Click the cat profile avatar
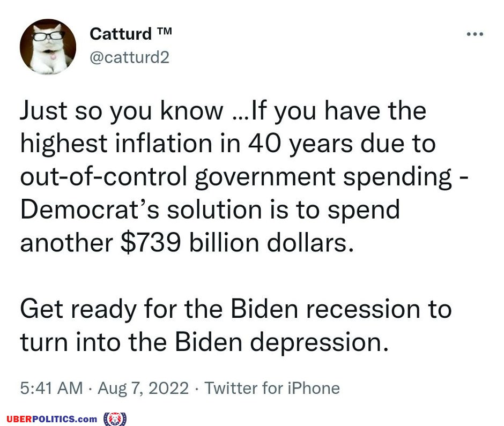The image size is (504, 426). 48,47
